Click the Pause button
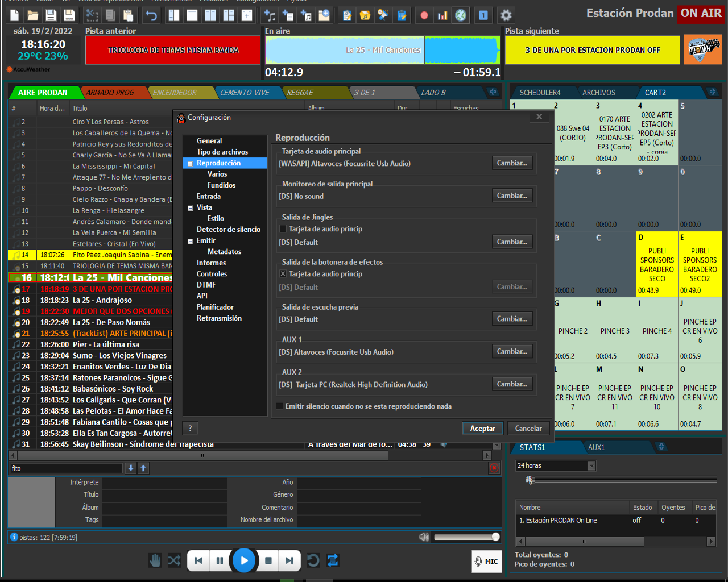 (220, 560)
